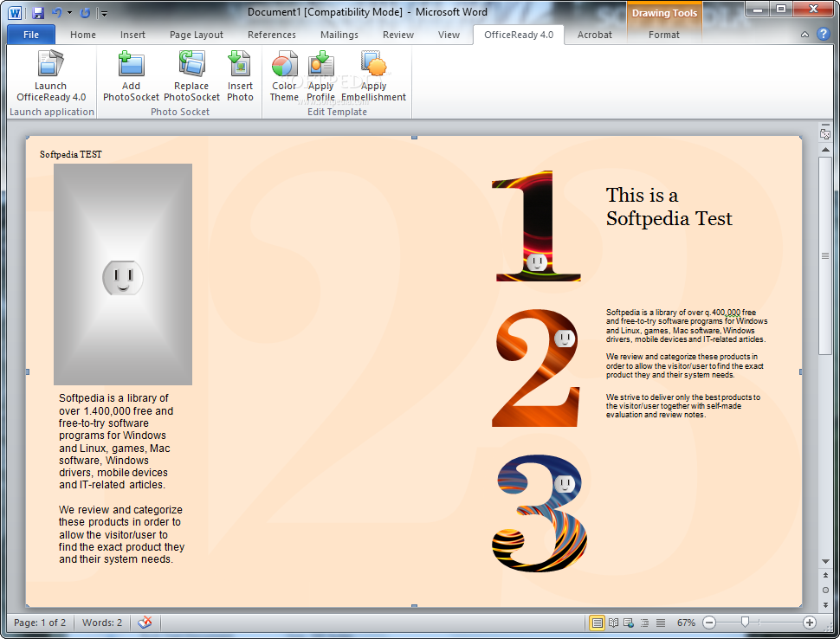
Task: Switch to Full Screen Reading view
Action: click(x=613, y=623)
